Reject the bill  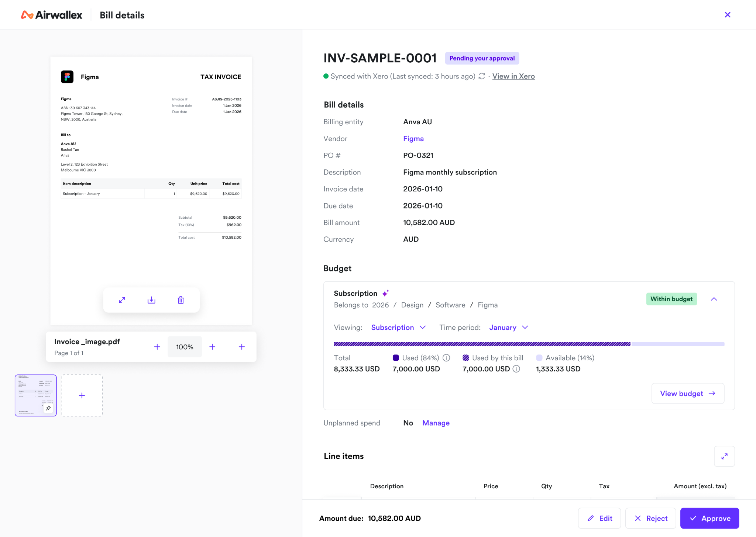click(x=650, y=518)
